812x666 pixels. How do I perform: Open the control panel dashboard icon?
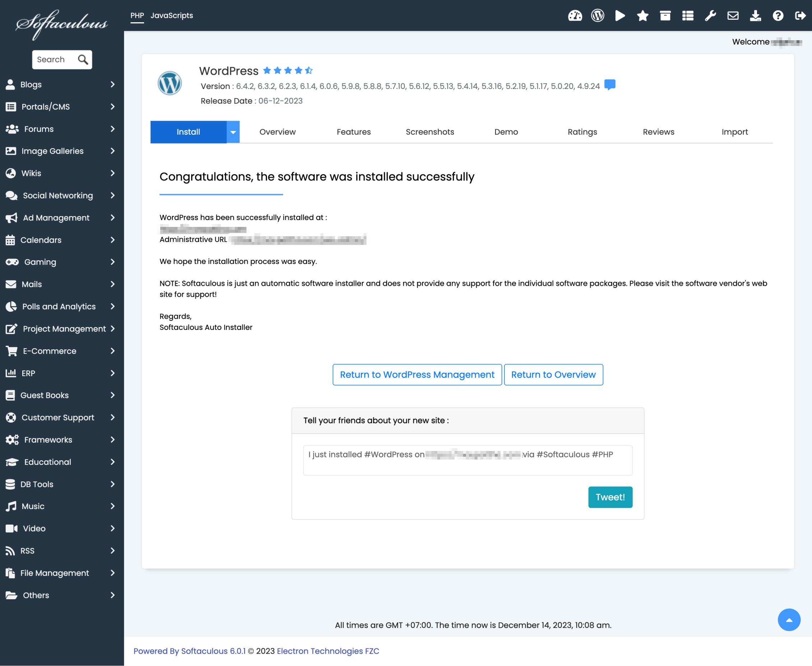575,16
